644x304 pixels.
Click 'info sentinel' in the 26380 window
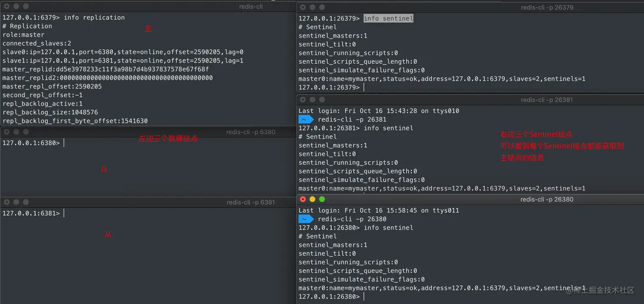click(388, 228)
